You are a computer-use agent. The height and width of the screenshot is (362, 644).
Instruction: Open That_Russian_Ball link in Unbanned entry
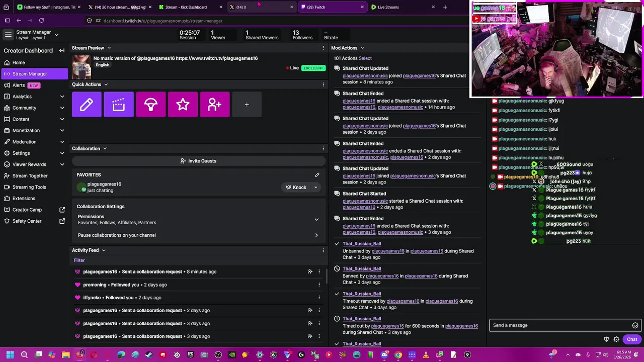(x=362, y=244)
